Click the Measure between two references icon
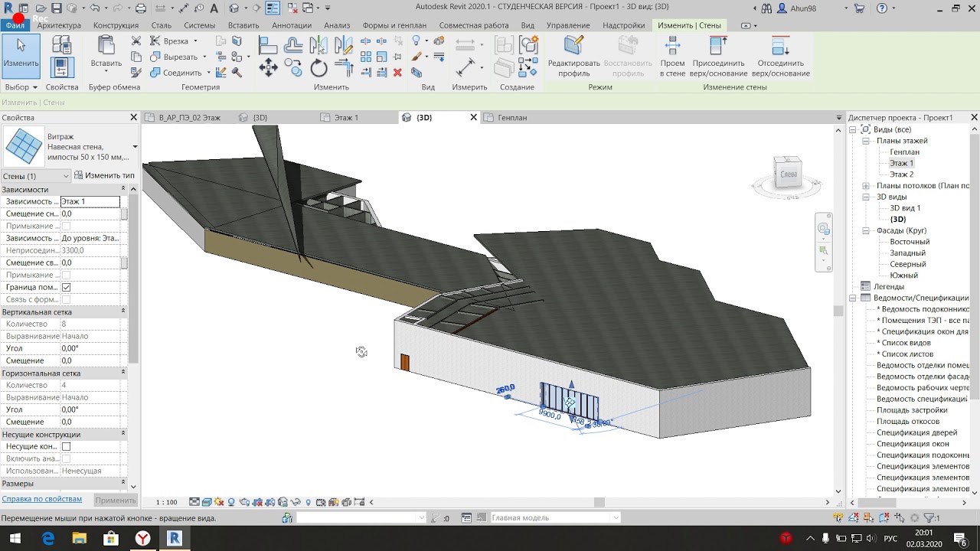Viewport: 980px width, 551px height. 465,45
